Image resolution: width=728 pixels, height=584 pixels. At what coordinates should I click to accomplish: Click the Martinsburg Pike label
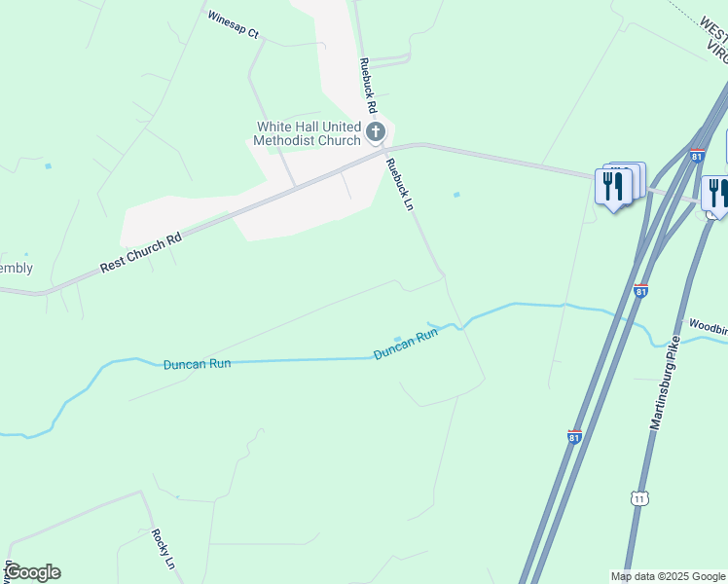tap(665, 383)
